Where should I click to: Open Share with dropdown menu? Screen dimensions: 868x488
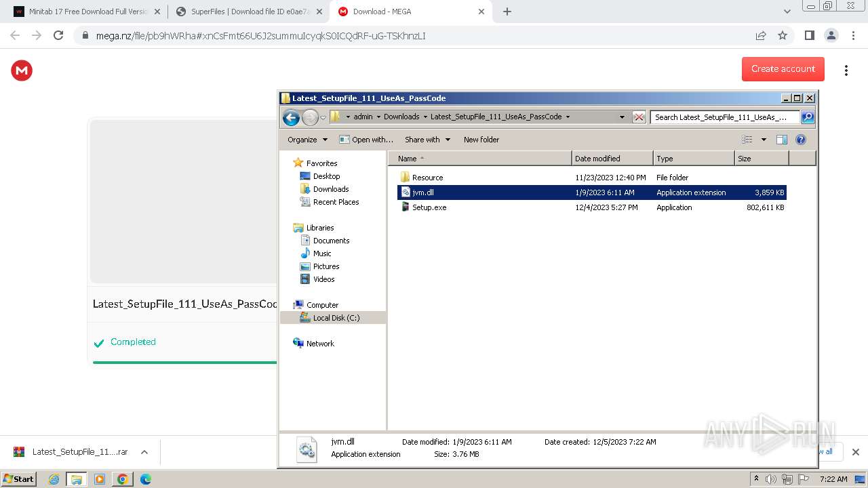click(427, 140)
